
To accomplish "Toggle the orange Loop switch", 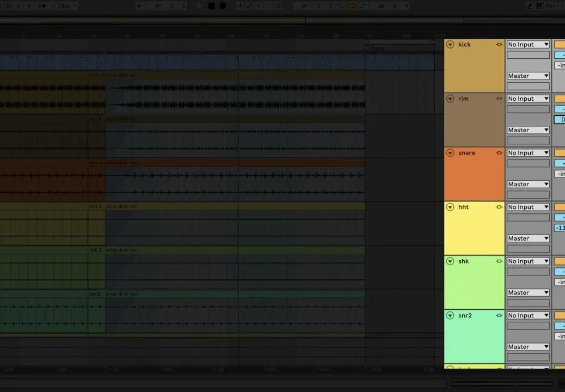I will click(352, 6).
